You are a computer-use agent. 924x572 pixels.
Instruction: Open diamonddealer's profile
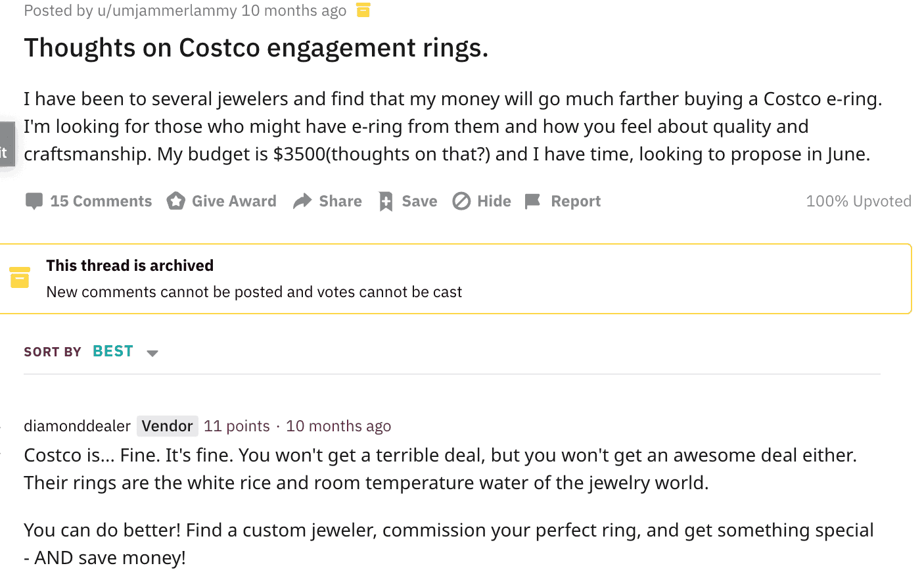point(77,426)
